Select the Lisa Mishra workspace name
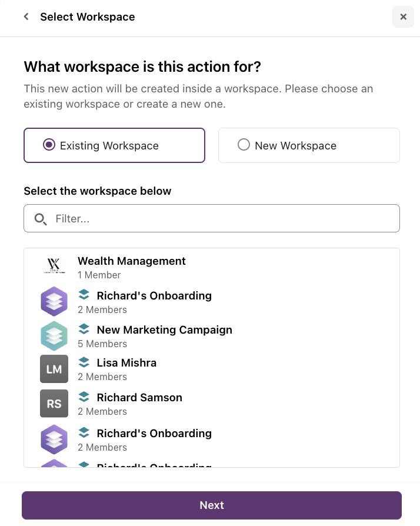 (126, 363)
